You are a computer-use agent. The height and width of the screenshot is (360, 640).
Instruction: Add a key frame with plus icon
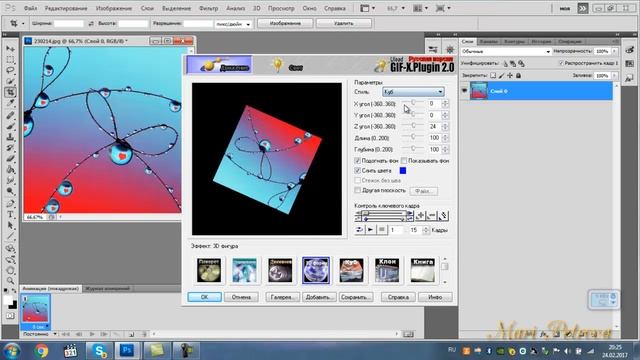420,216
